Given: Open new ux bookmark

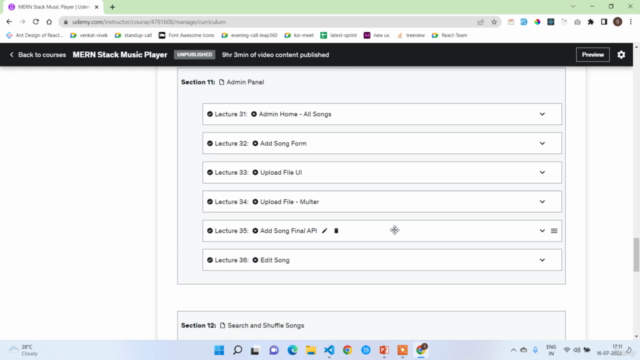Looking at the screenshot, I should pyautogui.click(x=377, y=35).
